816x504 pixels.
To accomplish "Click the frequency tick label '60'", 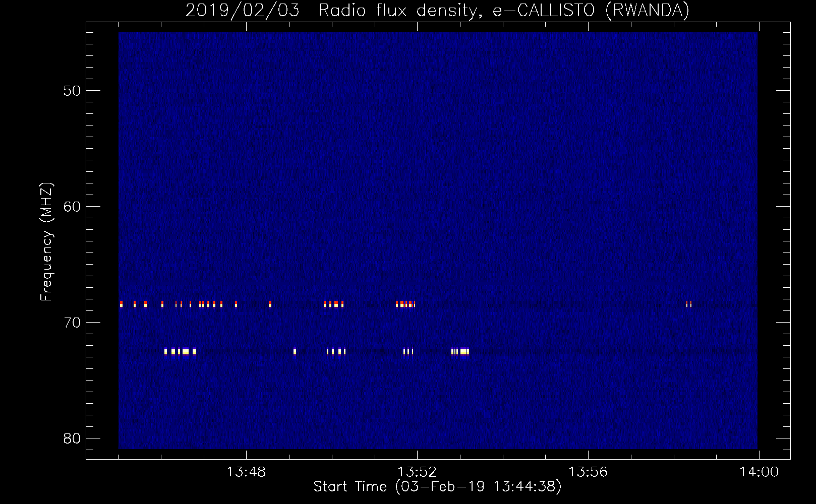I will click(72, 207).
